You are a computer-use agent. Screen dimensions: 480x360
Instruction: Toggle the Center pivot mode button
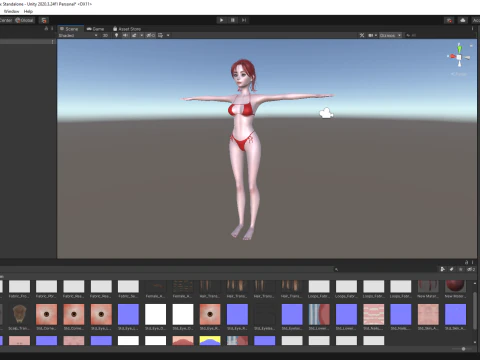6,20
